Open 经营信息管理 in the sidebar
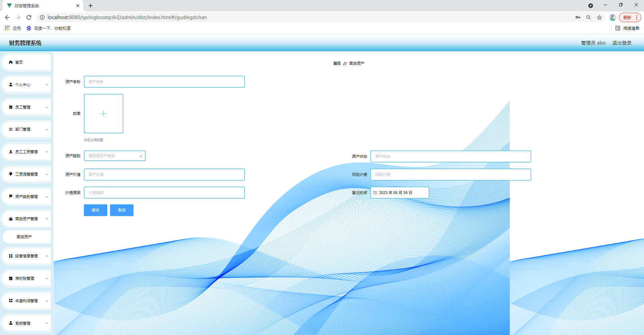644x335 pixels. [26, 256]
